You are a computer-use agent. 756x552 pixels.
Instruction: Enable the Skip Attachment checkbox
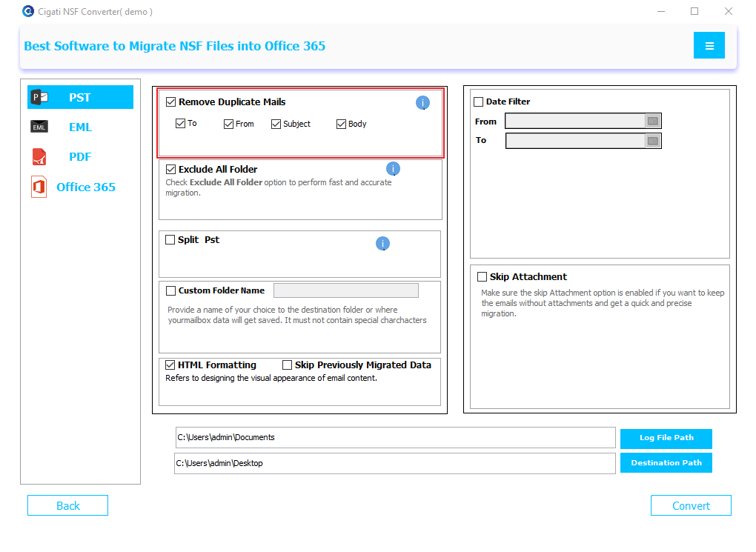(x=482, y=276)
